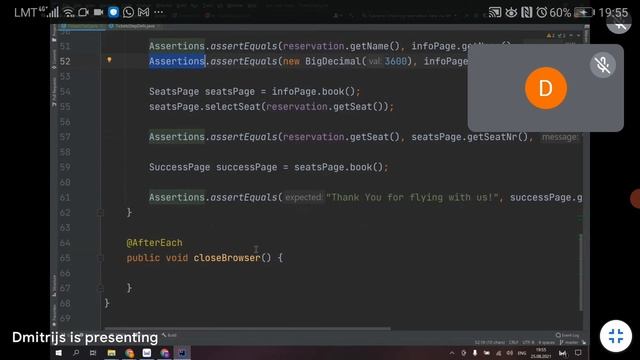Click the closeBrowser method name

227,258
